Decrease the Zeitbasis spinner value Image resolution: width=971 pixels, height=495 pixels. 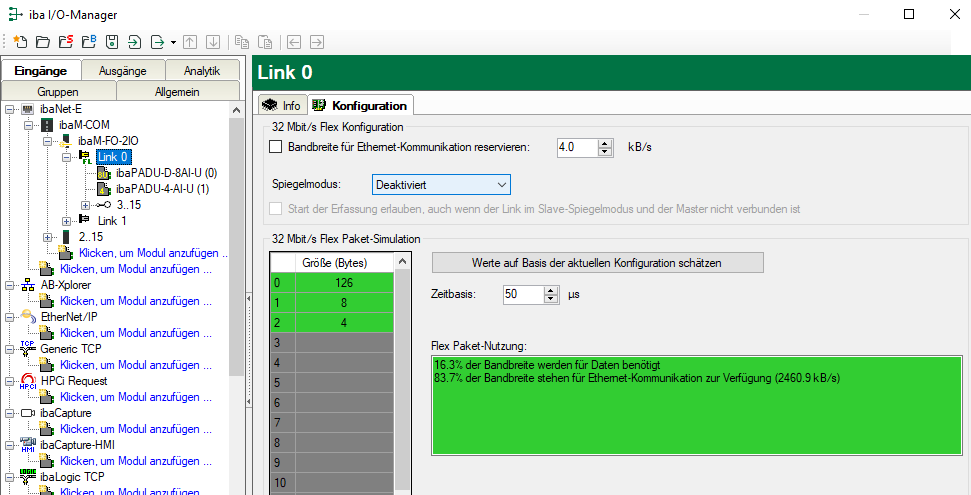click(x=551, y=299)
